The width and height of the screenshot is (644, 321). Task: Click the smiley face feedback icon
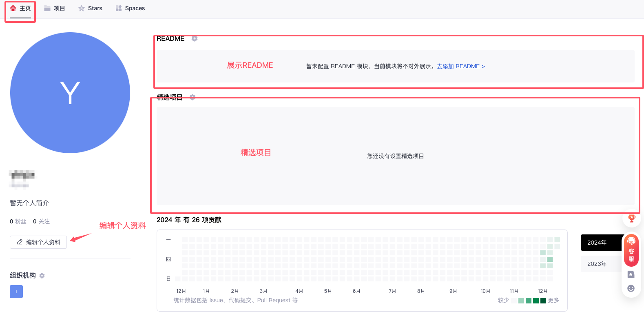coord(631,288)
